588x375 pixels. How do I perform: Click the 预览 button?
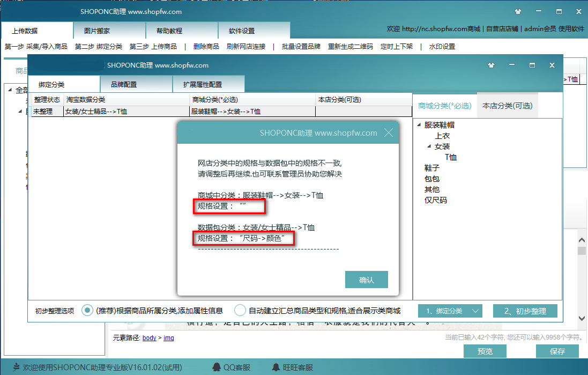pos(485,351)
